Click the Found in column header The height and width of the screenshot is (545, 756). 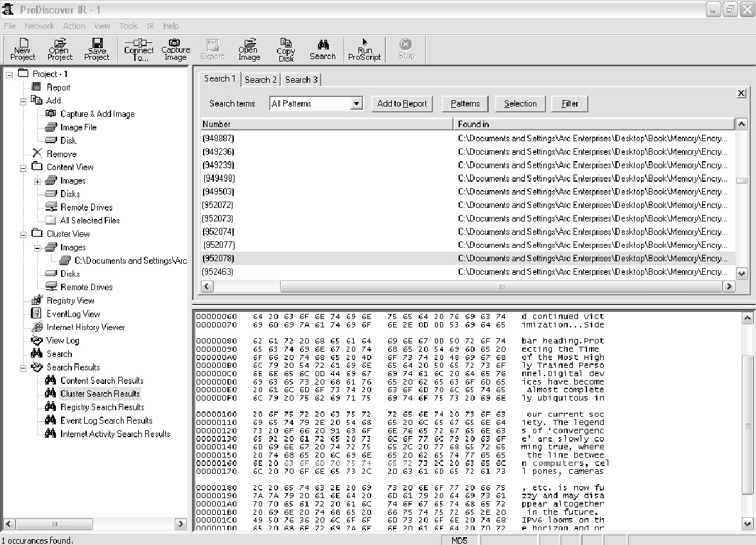click(x=594, y=124)
